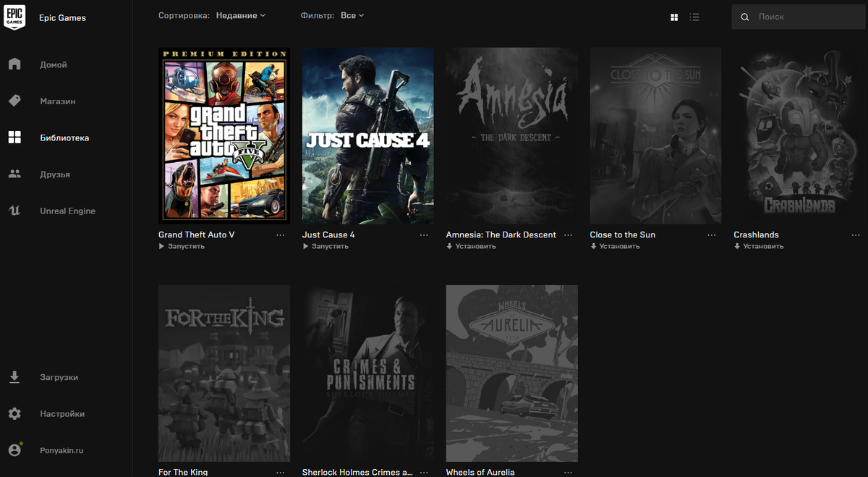Open options dots for For The King
The image size is (868, 477).
coord(281,473)
